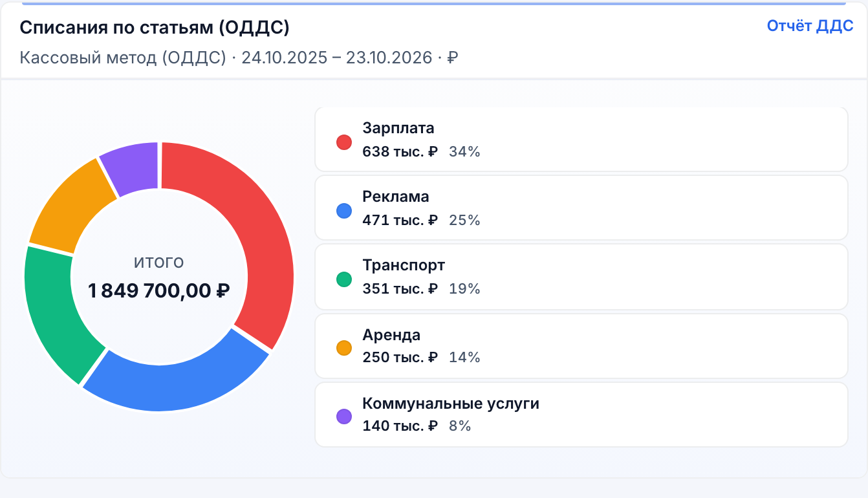
Task: Click the purple Коммунальные услуги color dot
Action: click(344, 417)
